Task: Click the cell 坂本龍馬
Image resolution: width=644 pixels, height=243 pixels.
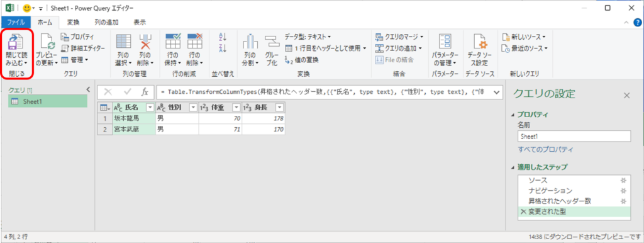Action: point(135,118)
